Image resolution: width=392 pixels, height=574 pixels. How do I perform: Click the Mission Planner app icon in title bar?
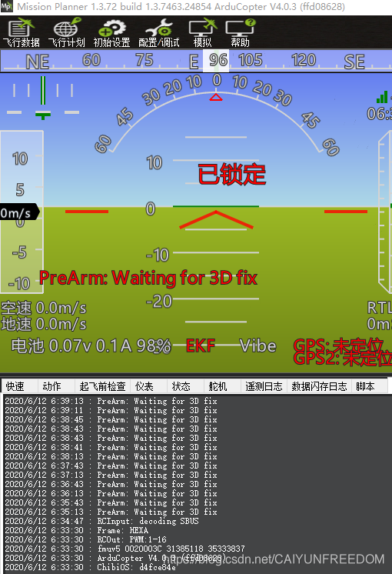(x=7, y=6)
